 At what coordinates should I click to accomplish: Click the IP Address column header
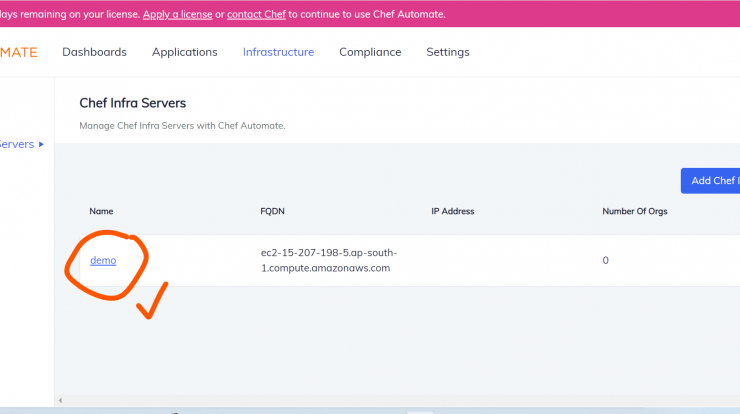coord(453,211)
